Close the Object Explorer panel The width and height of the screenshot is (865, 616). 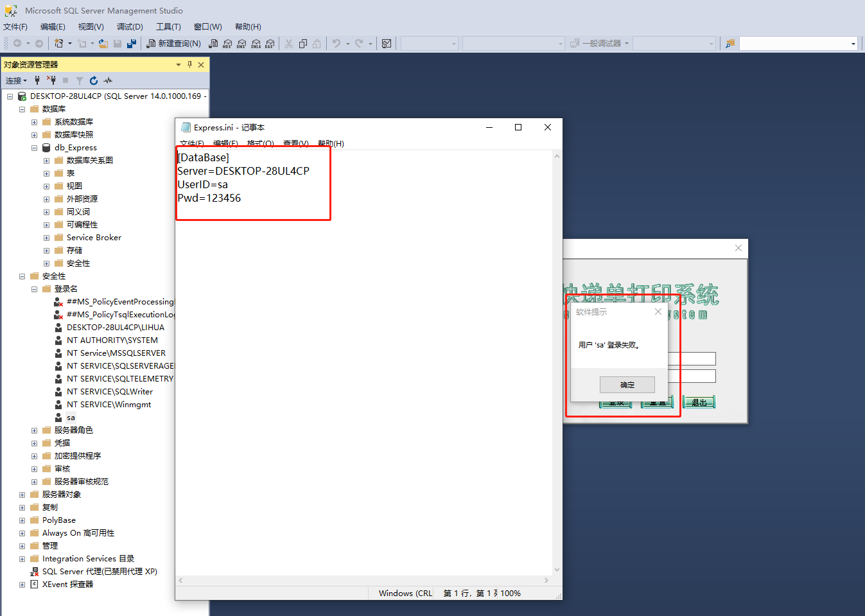201,64
